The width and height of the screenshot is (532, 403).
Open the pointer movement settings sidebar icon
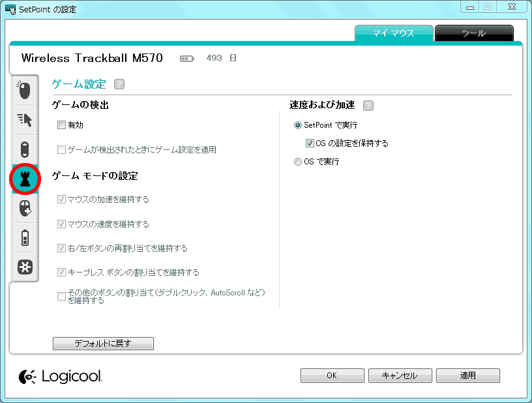tap(25, 119)
